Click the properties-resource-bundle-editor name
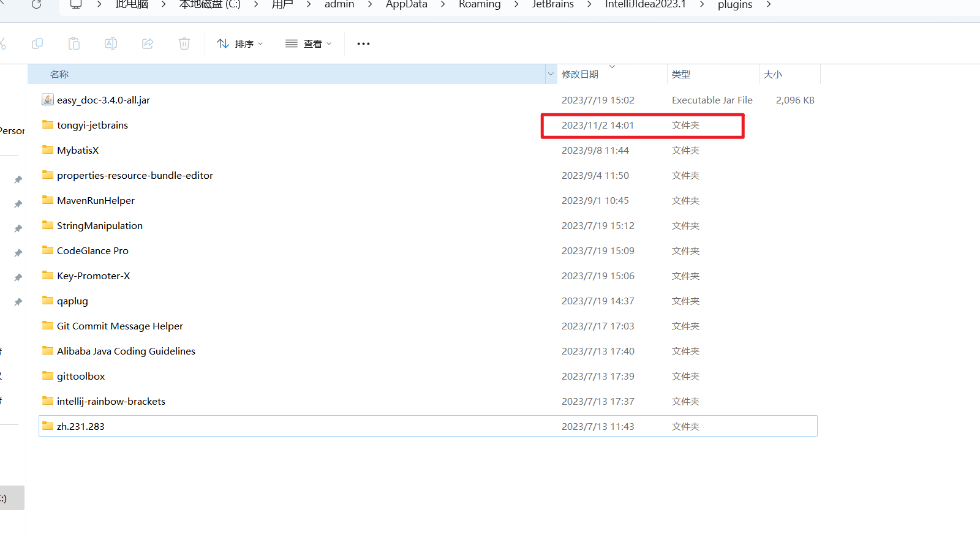The height and width of the screenshot is (537, 980). coord(135,175)
